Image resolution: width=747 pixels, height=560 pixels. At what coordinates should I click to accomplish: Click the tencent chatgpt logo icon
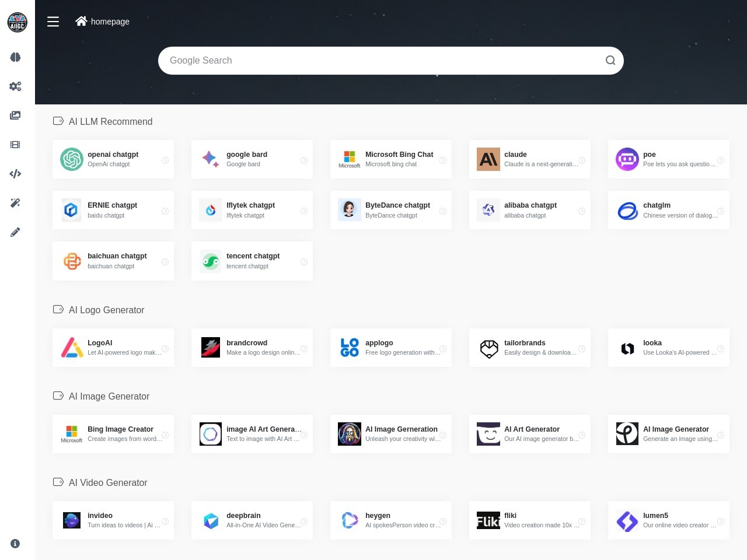click(x=211, y=261)
